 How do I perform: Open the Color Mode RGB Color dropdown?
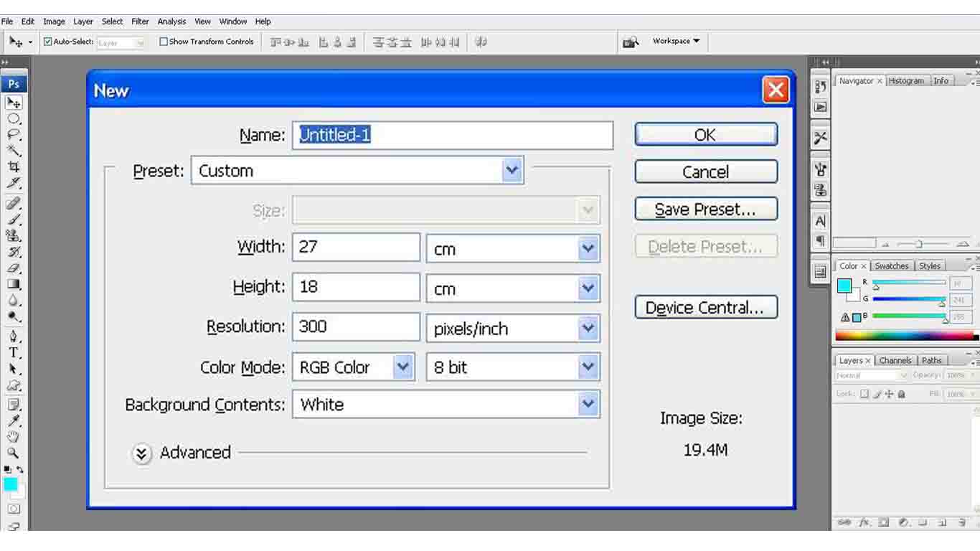[354, 367]
